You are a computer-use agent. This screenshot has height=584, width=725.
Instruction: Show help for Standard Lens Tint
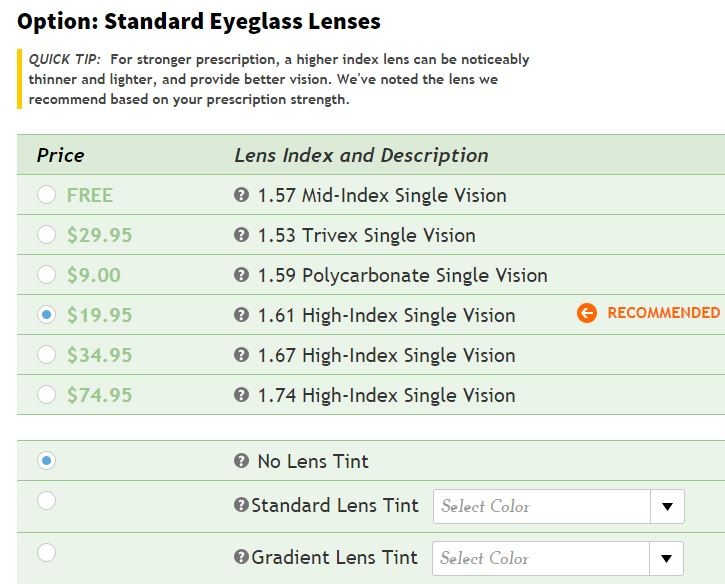click(x=241, y=505)
